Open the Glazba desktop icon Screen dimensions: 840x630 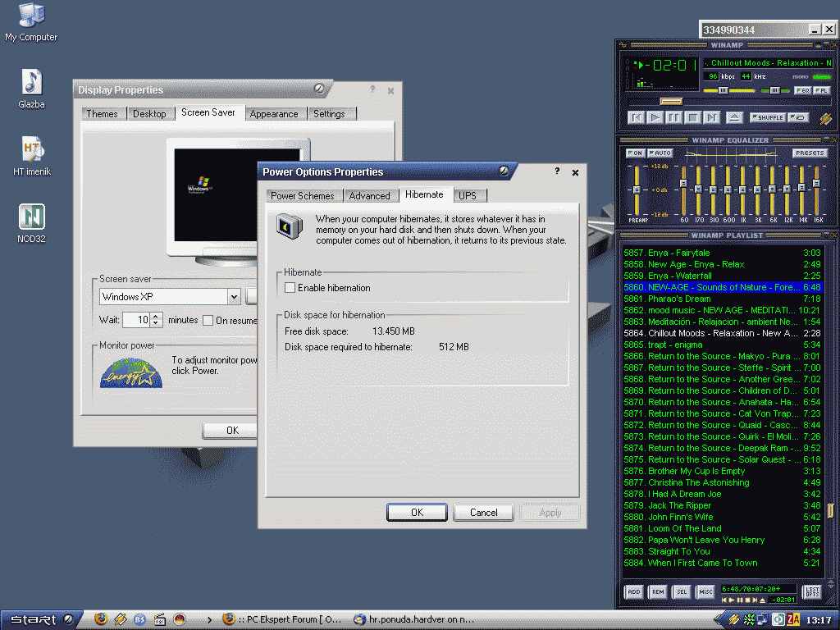tap(31, 82)
